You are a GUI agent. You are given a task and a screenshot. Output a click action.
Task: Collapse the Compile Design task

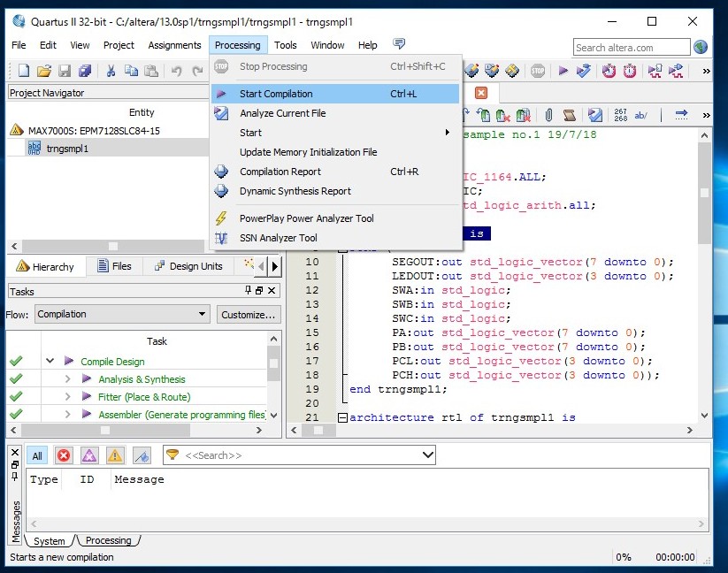tap(50, 361)
